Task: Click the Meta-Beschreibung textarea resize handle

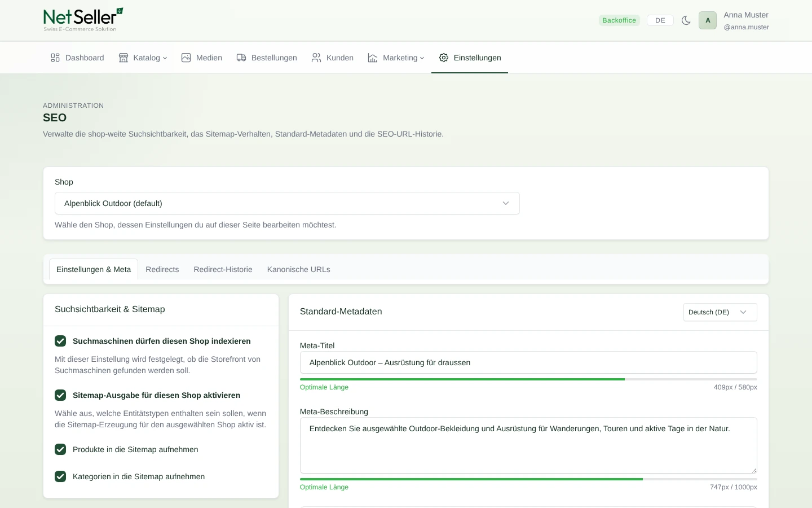Action: [x=753, y=470]
